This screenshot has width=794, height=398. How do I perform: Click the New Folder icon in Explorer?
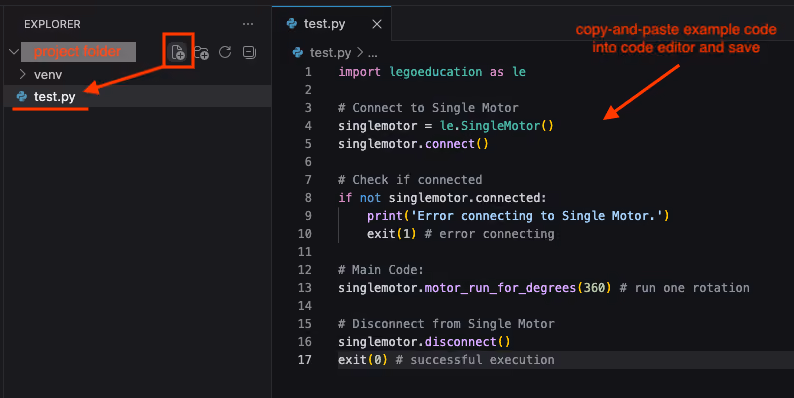click(202, 52)
